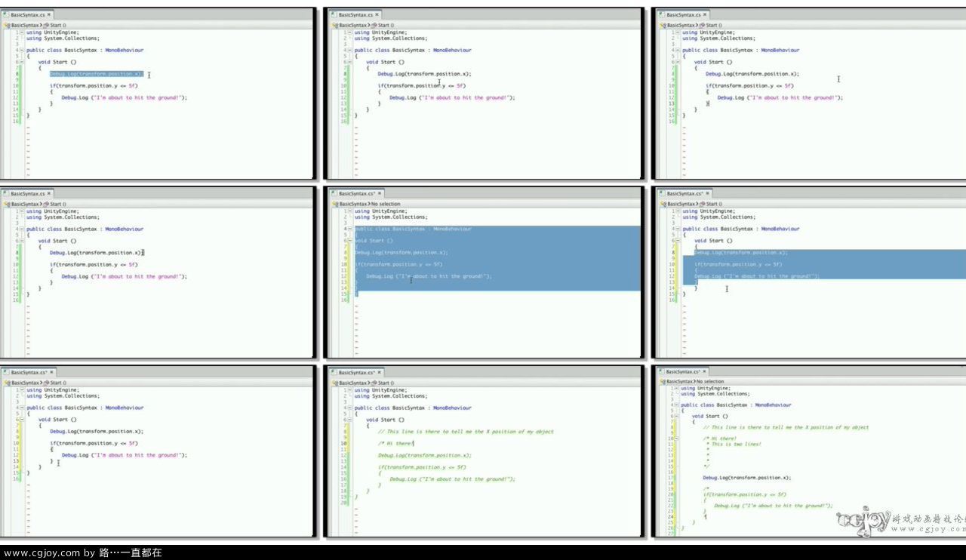Click MonoBehaviour in single-highlighted-line frame
This screenshot has width=966, height=560.
point(123,50)
